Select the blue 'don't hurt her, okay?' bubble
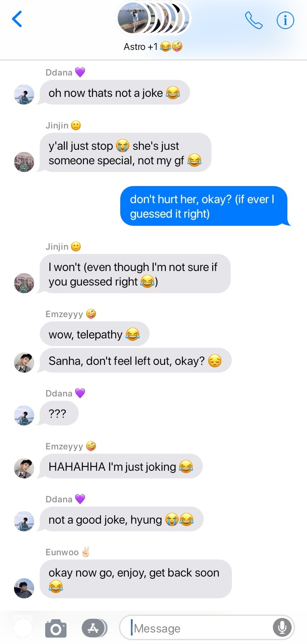The width and height of the screenshot is (307, 644). (205, 206)
